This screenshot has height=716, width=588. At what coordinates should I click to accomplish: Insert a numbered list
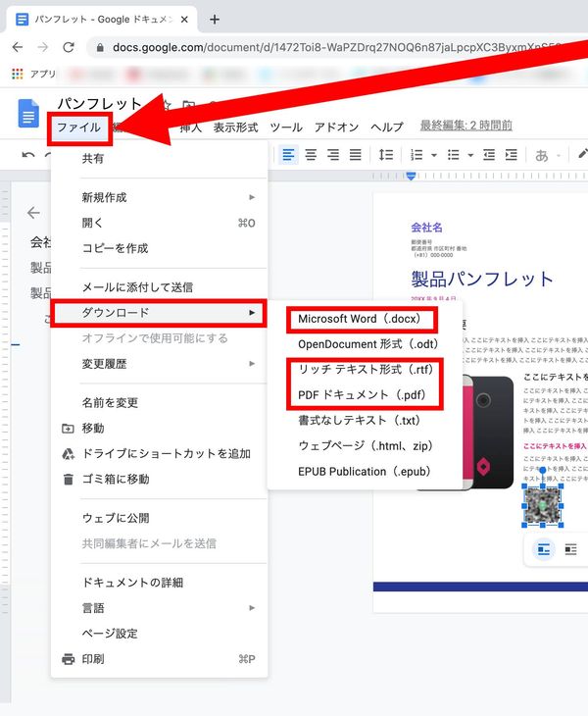pos(416,155)
